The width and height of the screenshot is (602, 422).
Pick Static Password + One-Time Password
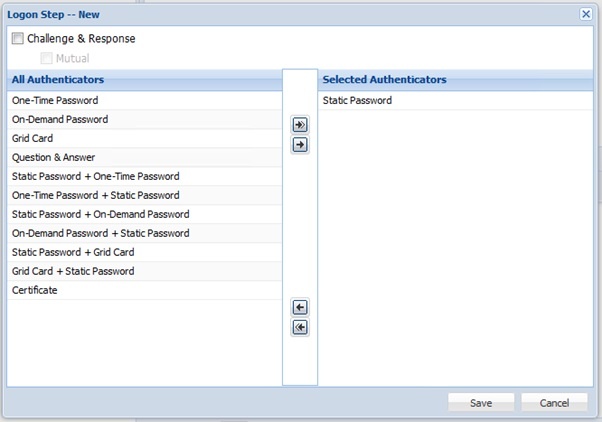tap(96, 177)
